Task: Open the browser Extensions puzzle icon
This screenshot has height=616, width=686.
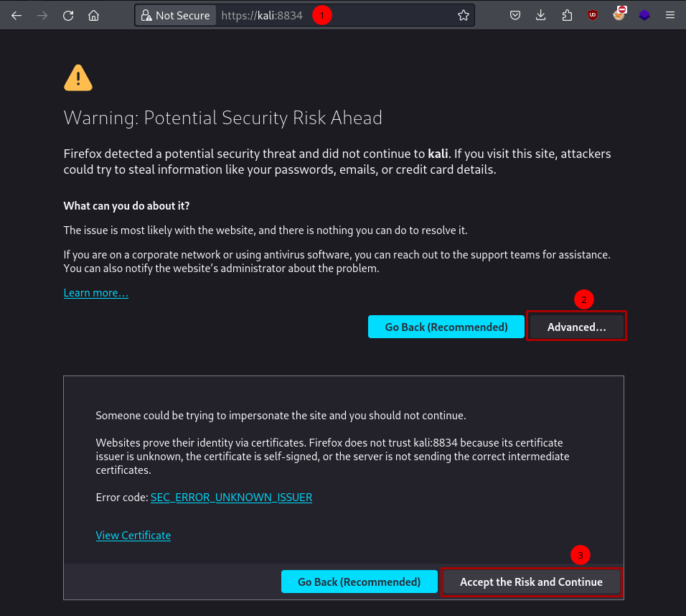Action: (x=566, y=14)
